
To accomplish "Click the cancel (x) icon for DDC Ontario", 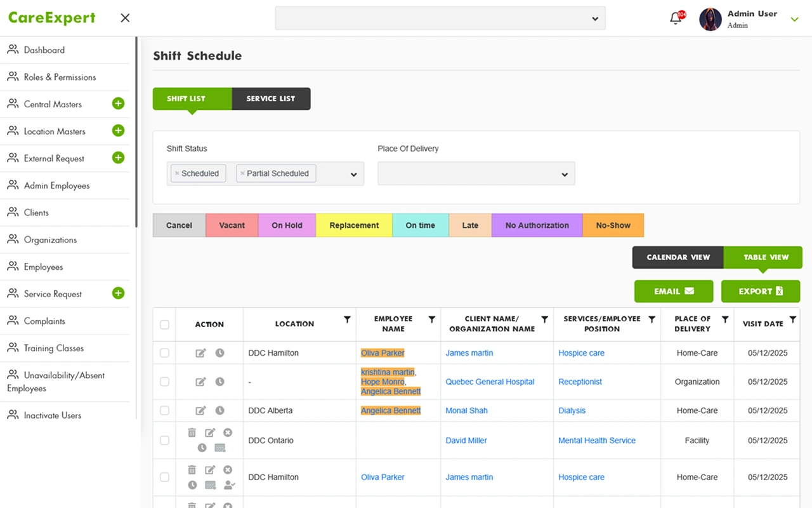I will click(x=228, y=432).
